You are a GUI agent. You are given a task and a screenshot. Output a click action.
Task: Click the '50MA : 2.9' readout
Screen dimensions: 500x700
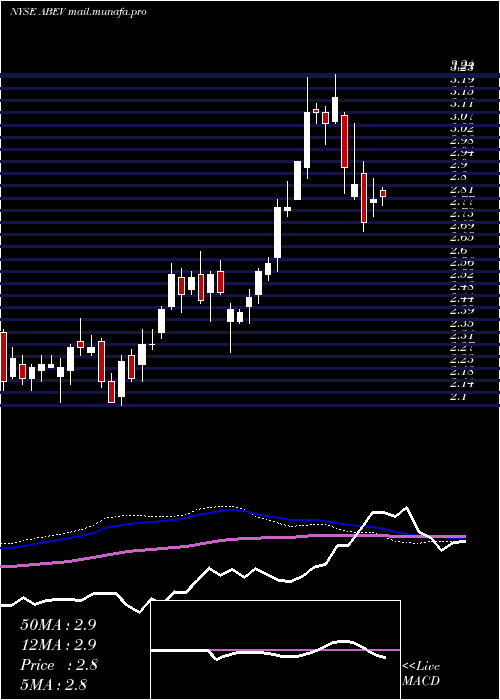tap(58, 625)
